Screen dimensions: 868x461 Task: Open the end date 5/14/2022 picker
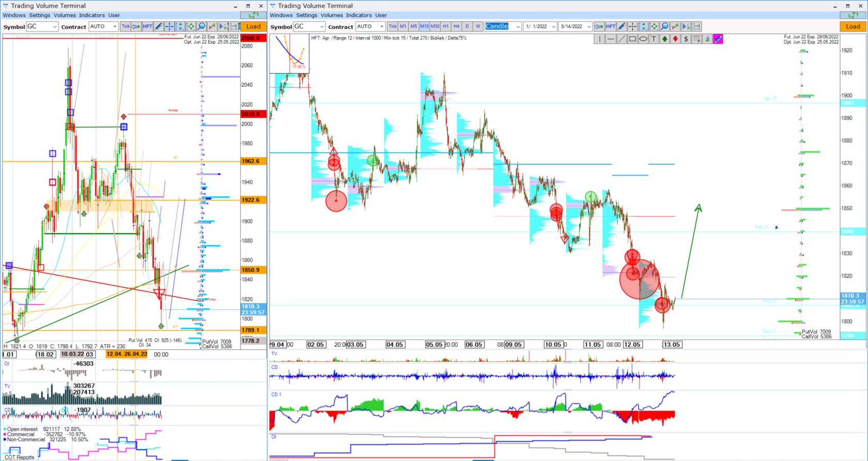[x=575, y=26]
